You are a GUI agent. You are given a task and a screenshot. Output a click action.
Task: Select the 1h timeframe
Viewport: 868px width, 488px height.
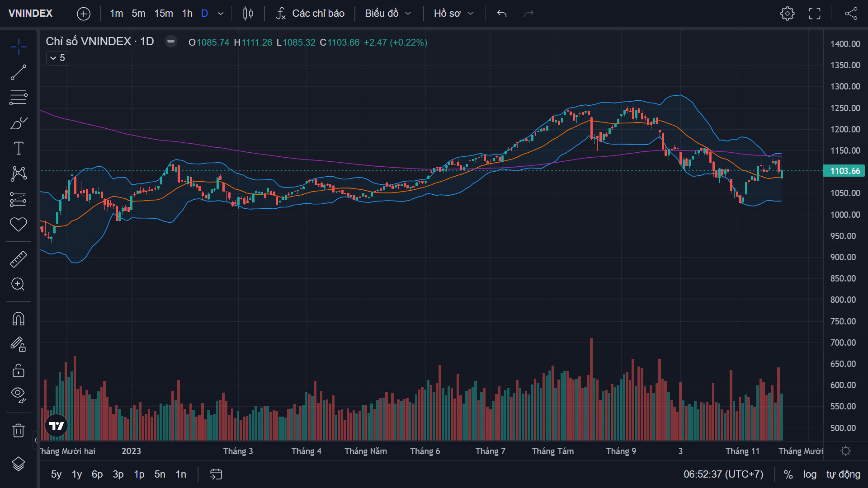(187, 14)
